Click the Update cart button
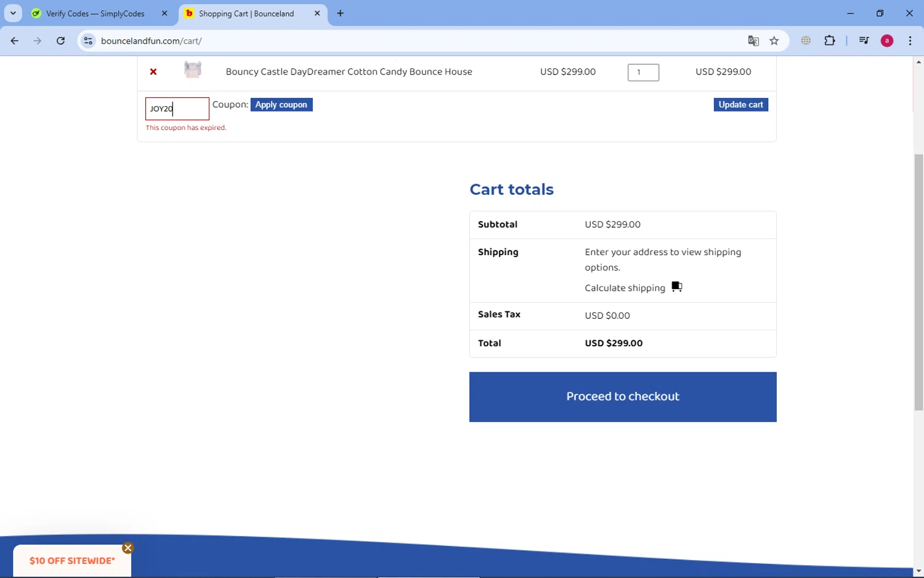Viewport: 924px width, 578px height. click(740, 105)
